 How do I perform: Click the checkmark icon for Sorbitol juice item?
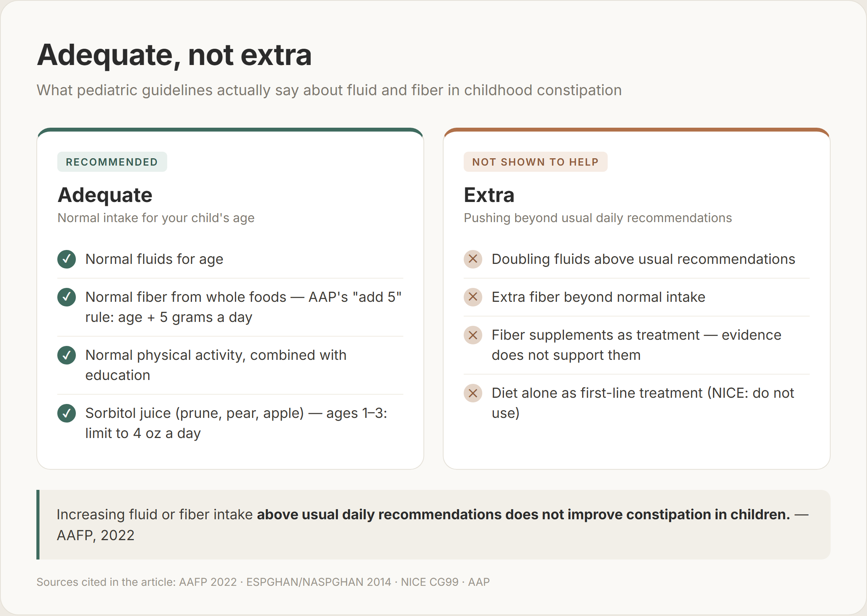point(67,413)
